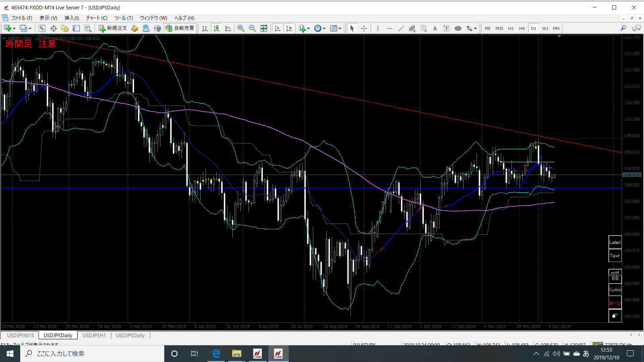Open the ウィンドウ (W) menu
The height and width of the screenshot is (362, 644).
click(153, 18)
